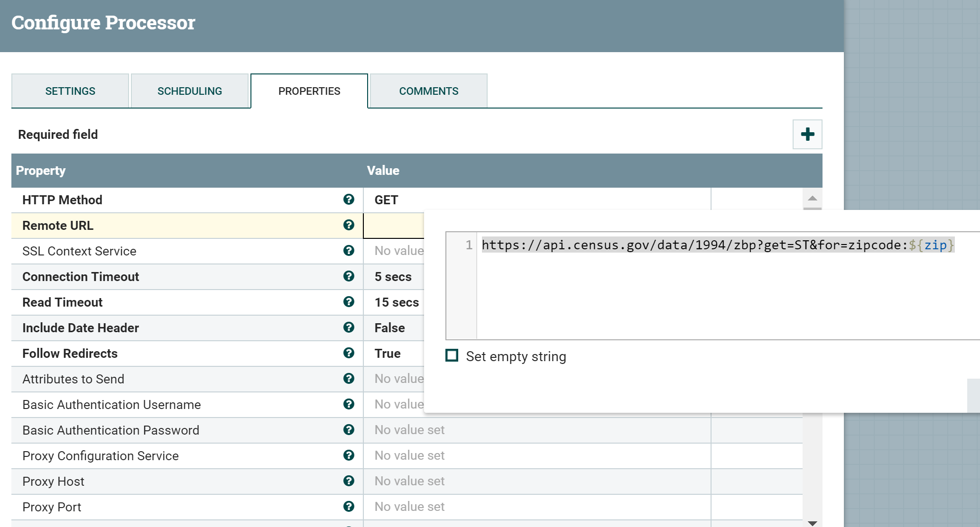Enable the Set empty string checkbox
The width and height of the screenshot is (980, 527).
(x=452, y=355)
